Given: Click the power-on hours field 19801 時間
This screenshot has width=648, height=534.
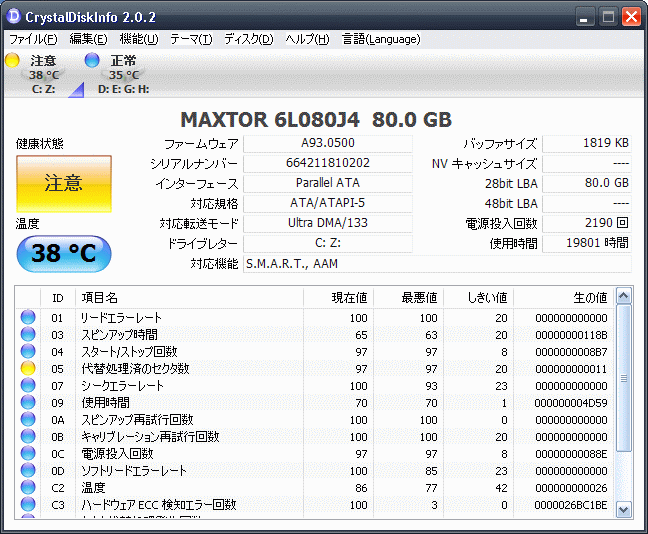Looking at the screenshot, I should click(x=587, y=243).
